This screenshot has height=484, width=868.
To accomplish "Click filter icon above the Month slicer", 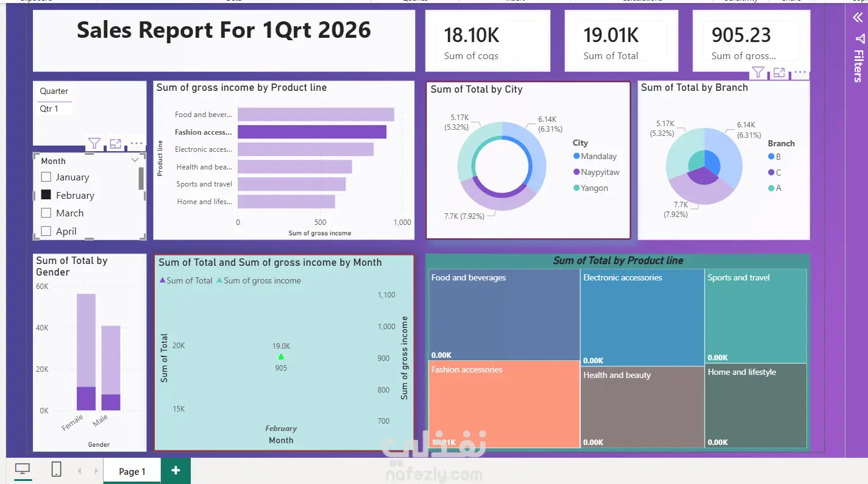I will 94,143.
